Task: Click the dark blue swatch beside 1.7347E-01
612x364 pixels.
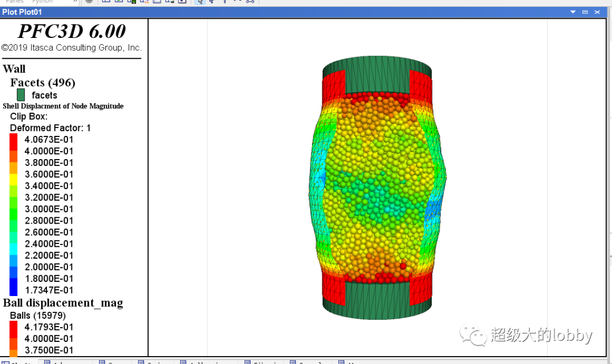Action: pos(14,287)
